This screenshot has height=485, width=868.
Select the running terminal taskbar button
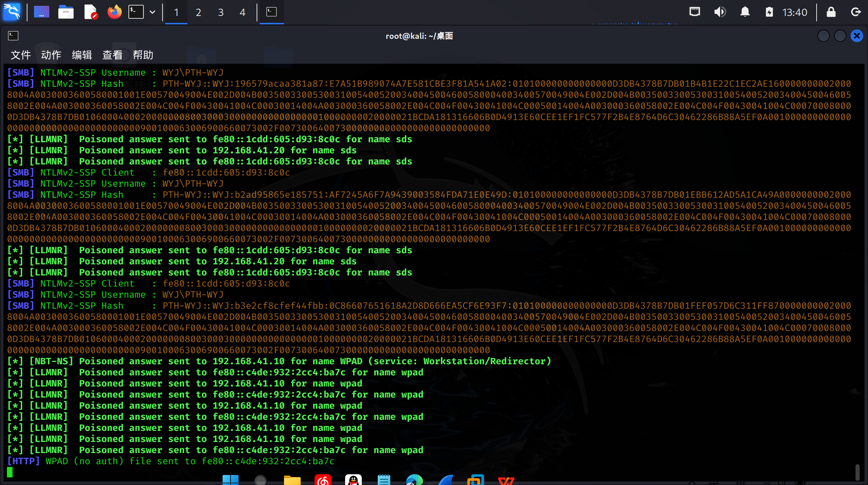272,12
